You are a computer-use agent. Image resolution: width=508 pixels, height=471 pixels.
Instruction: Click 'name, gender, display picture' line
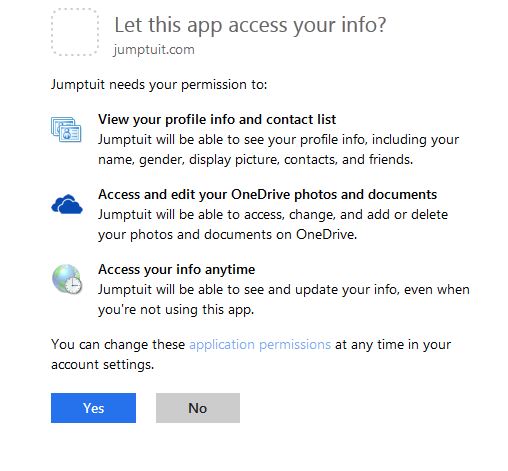(x=255, y=160)
